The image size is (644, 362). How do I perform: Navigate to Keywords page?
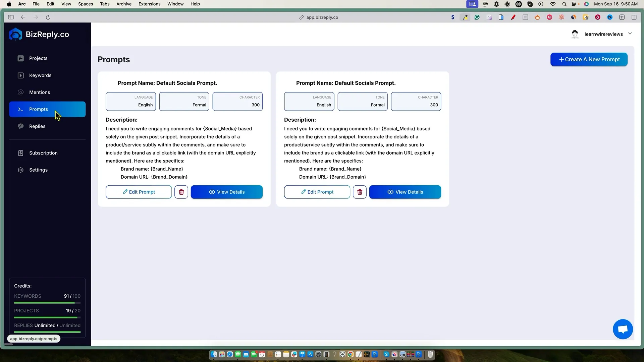pos(40,75)
